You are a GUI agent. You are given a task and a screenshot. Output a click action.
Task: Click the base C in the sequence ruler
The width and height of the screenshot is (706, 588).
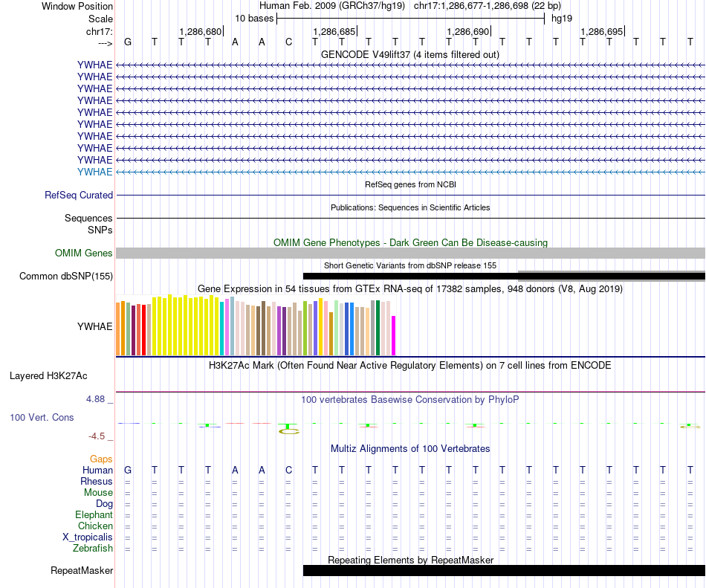point(288,42)
